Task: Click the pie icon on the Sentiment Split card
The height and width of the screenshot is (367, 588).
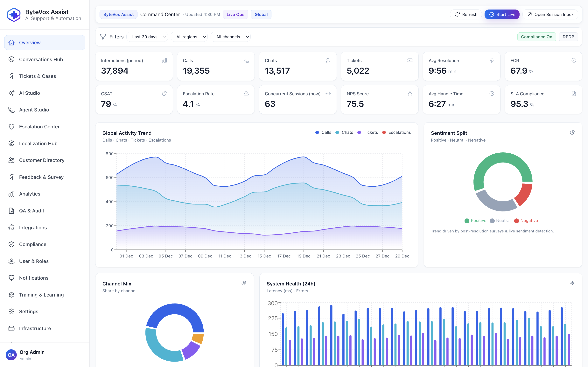Action: point(572,132)
